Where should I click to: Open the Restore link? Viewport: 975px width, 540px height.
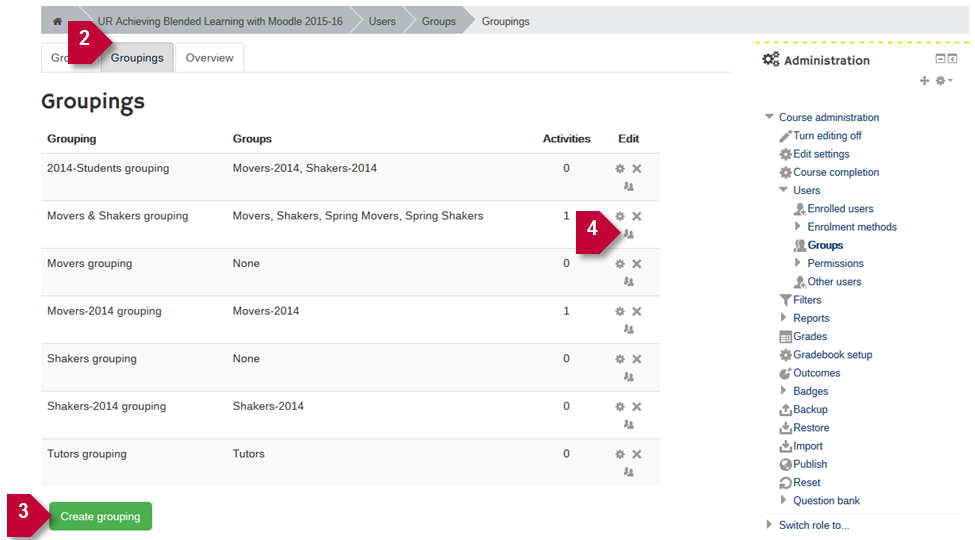pyautogui.click(x=811, y=427)
